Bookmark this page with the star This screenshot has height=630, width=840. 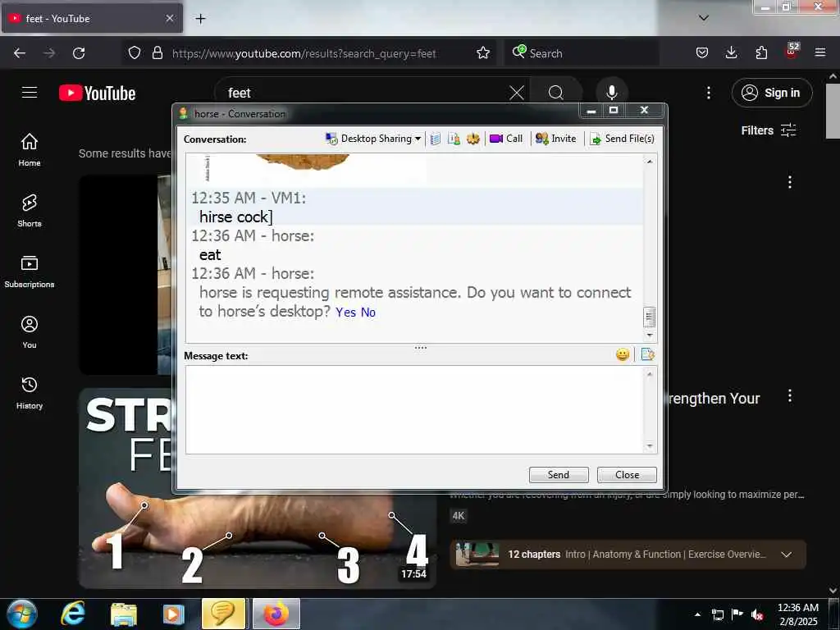[x=483, y=53]
